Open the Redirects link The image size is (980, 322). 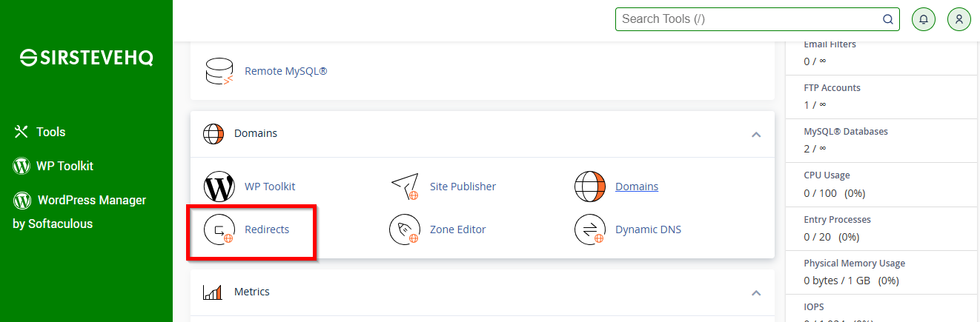coord(267,229)
